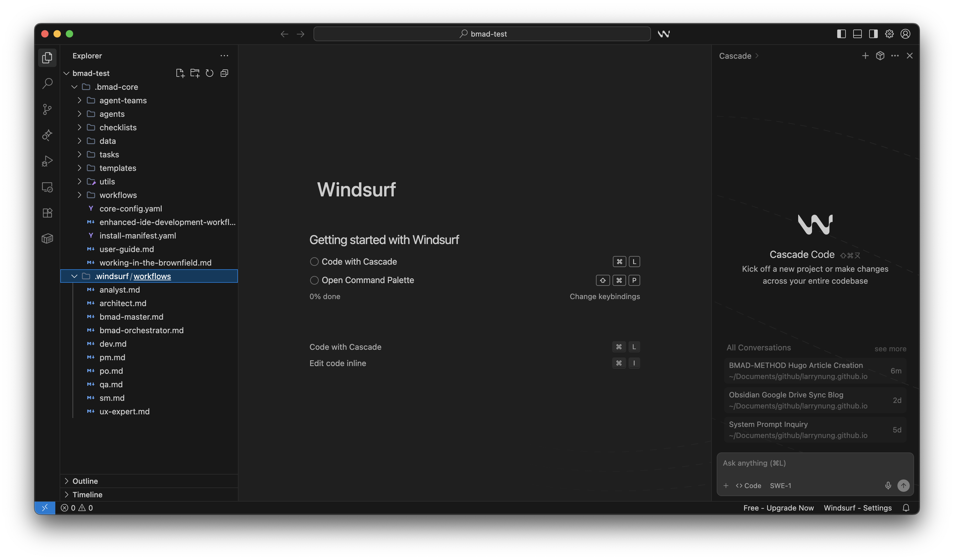Viewport: 954px width, 560px height.
Task: Click Edit code inline shortcut entry
Action: click(338, 363)
